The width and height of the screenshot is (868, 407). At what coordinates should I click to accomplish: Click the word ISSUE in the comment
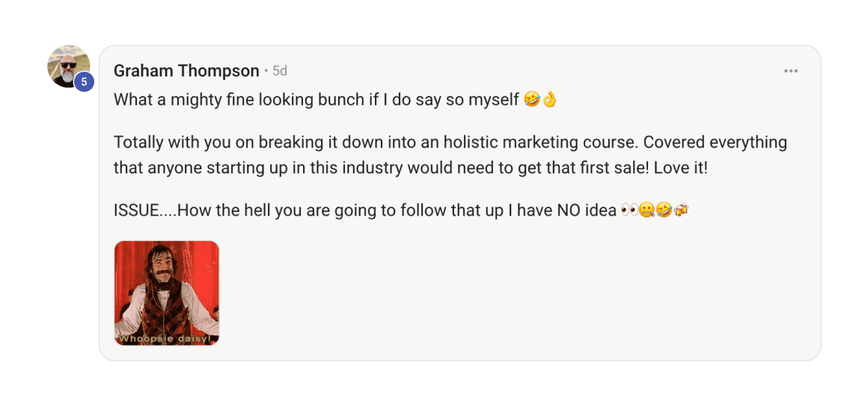(135, 211)
